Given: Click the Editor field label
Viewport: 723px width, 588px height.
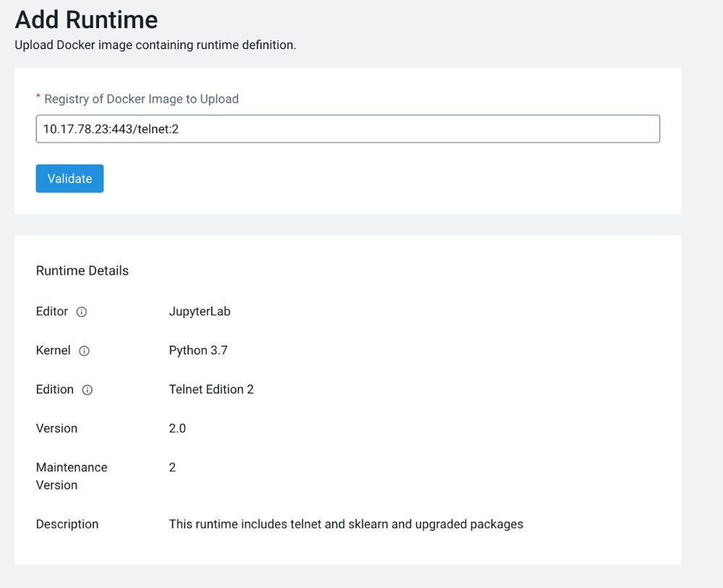Looking at the screenshot, I should pyautogui.click(x=52, y=312).
